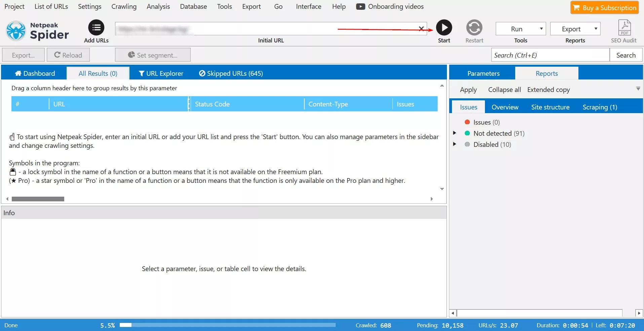Image resolution: width=644 pixels, height=331 pixels.
Task: Click the Search button
Action: 626,55
